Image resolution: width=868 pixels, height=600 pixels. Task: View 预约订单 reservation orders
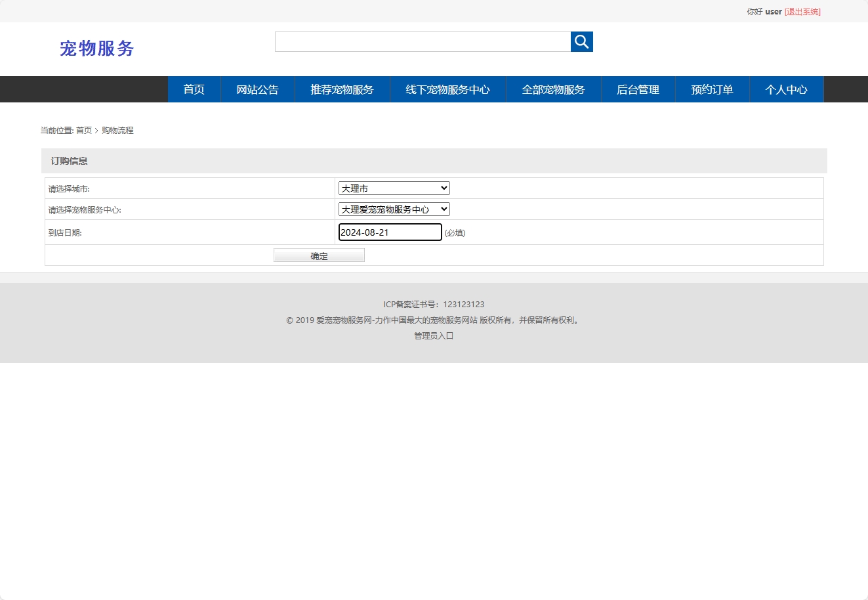pyautogui.click(x=712, y=89)
